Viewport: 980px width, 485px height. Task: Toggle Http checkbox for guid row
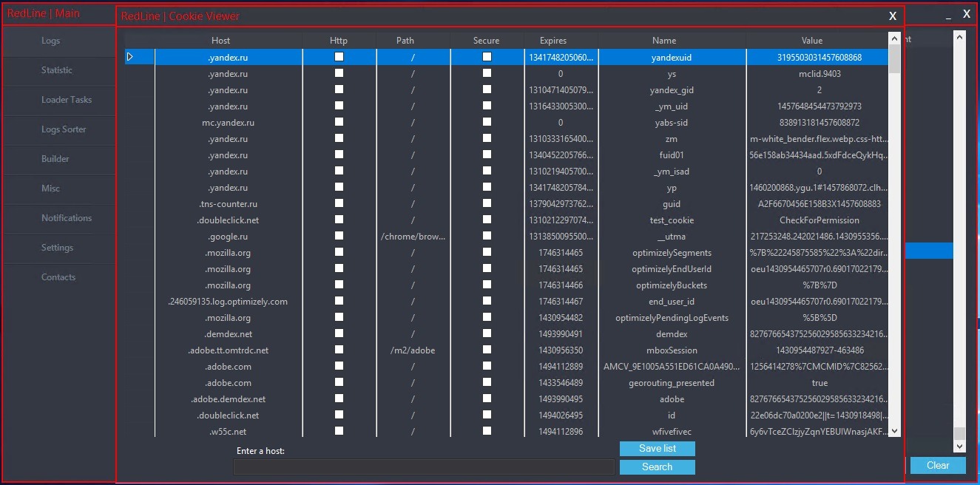pos(339,203)
